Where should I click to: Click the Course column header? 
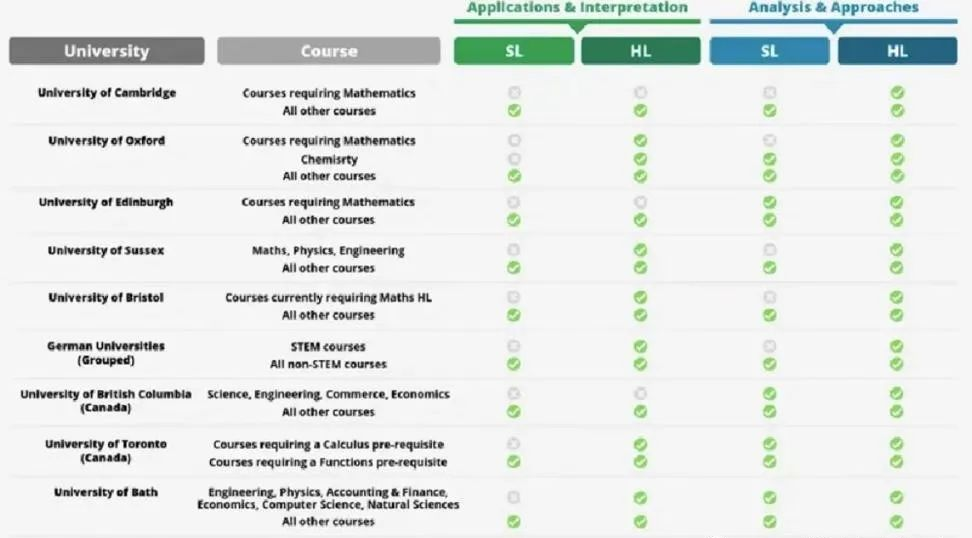coord(329,51)
